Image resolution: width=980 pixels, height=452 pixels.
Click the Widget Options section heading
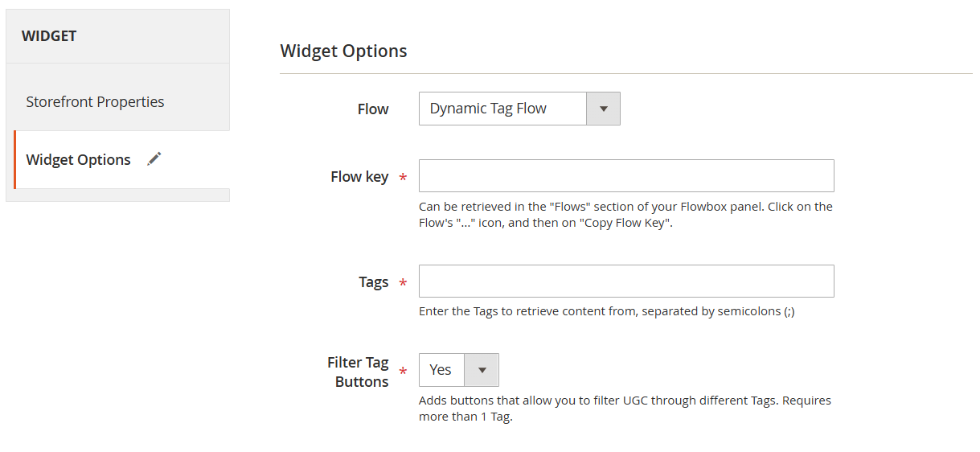[x=343, y=51]
